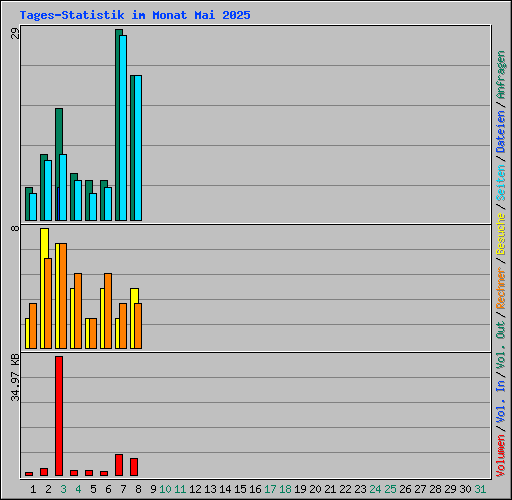The height and width of the screenshot is (500, 512).
Task: Click the green day 10 axis label
Action: coord(165,489)
